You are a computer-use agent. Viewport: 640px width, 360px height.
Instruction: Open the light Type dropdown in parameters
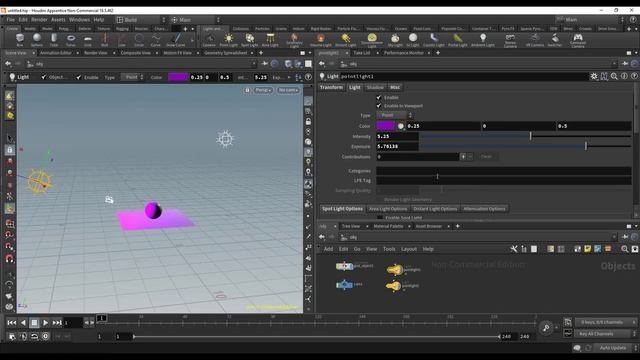tap(394, 116)
